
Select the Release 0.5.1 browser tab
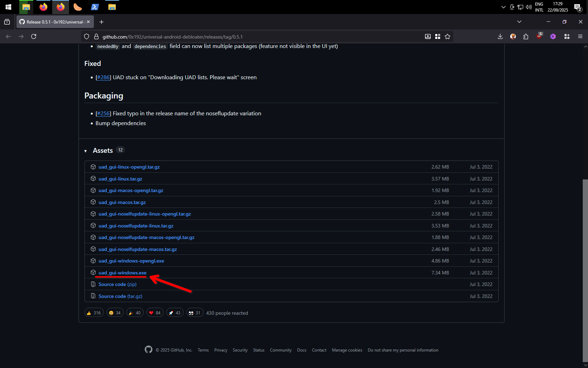tap(53, 22)
